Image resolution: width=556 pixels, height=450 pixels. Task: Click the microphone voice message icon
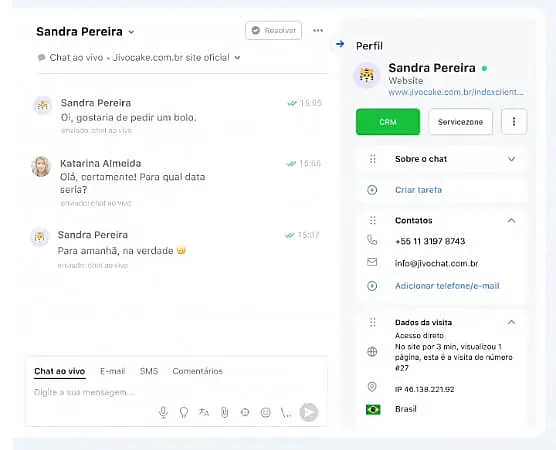click(163, 412)
